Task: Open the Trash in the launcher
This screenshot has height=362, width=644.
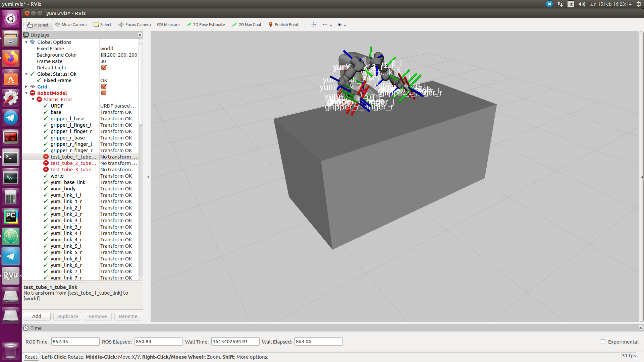Action: click(11, 351)
